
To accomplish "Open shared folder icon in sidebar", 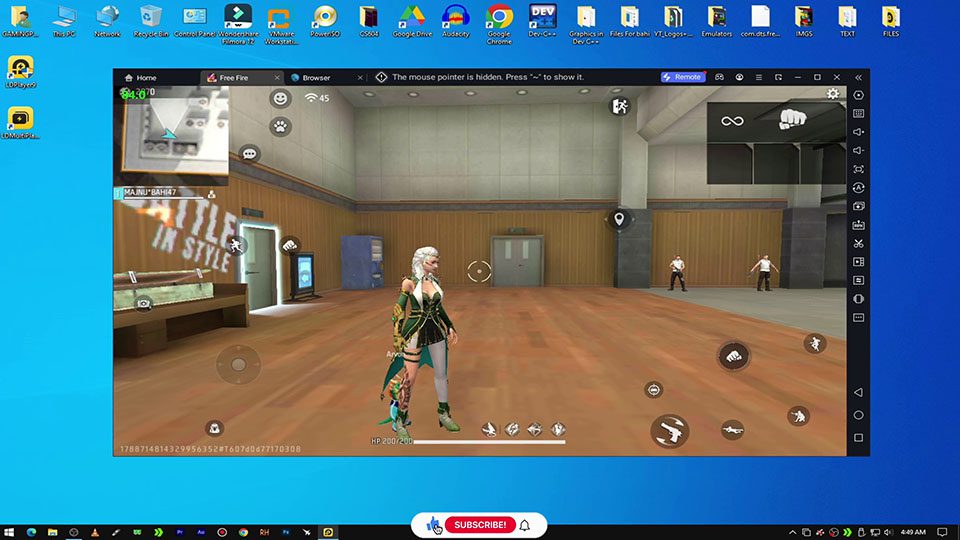I will 858,280.
